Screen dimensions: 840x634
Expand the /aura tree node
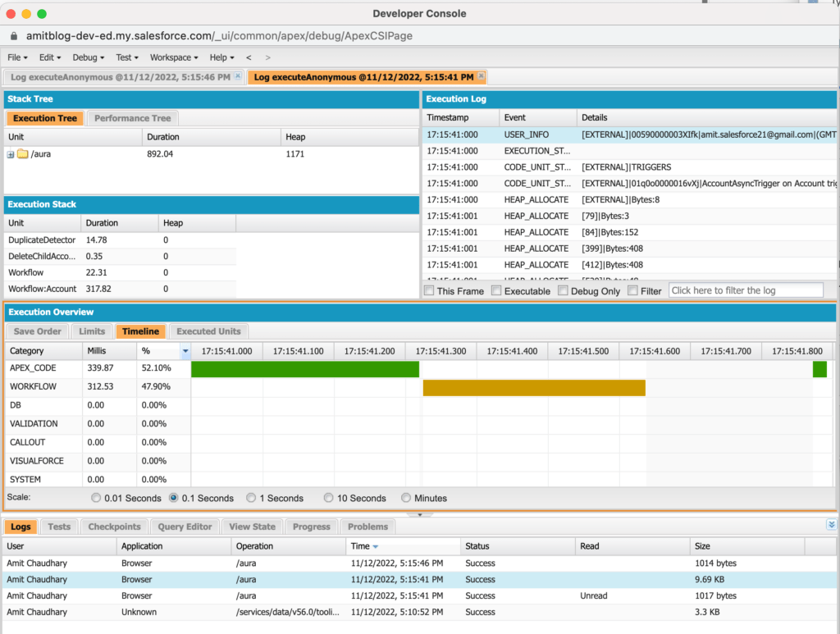11,154
